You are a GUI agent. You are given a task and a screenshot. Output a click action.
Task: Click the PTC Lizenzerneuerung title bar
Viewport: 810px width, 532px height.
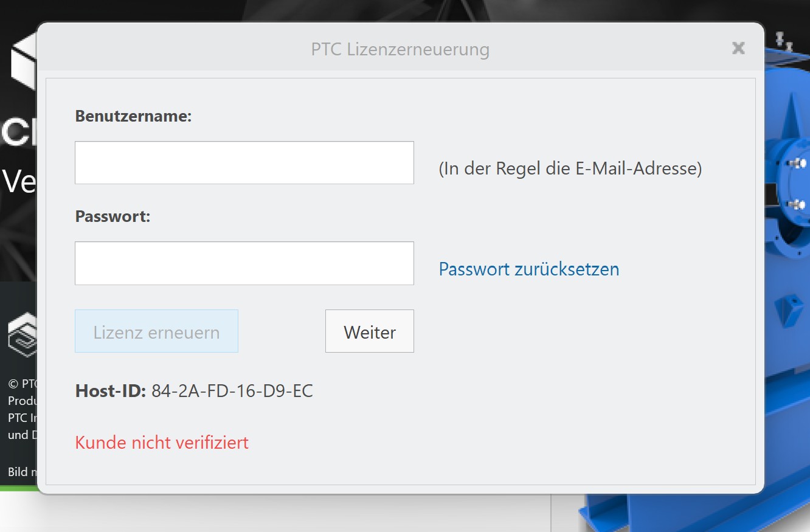(400, 49)
